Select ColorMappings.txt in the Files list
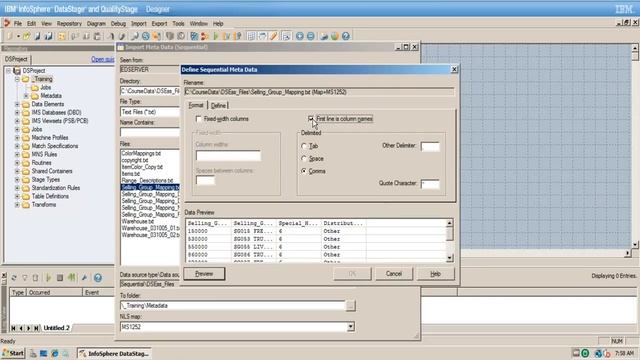640x360 pixels. [x=141, y=153]
